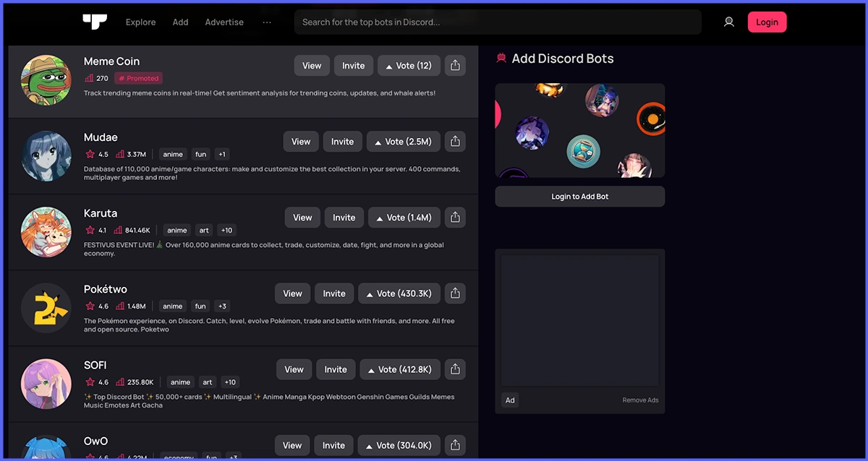Show SOFI's +10 additional tags
Screen dimensions: 868x461
pyautogui.click(x=230, y=382)
